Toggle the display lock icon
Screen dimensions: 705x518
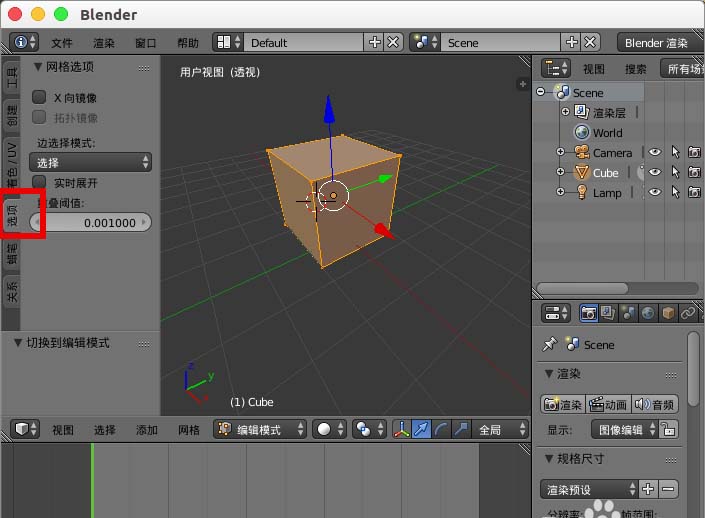tap(668, 429)
